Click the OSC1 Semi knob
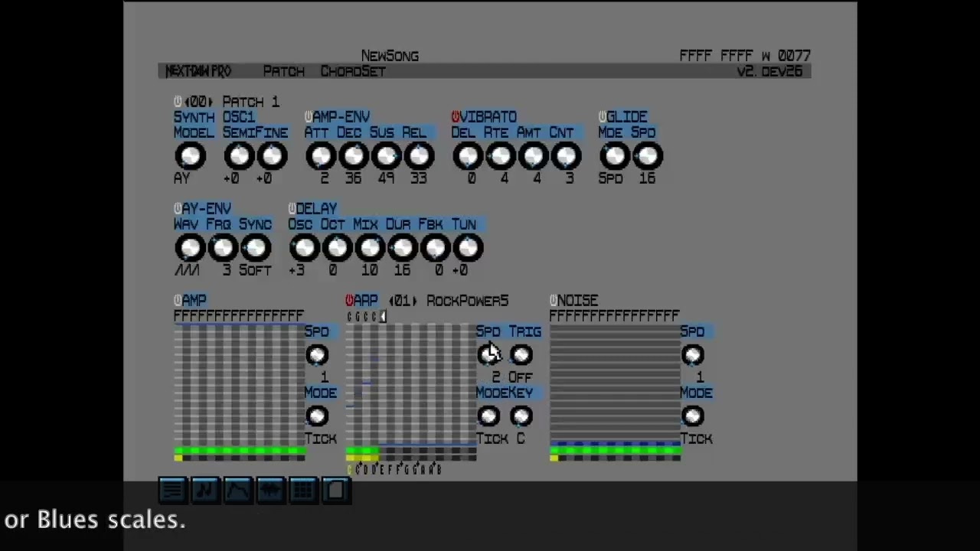The image size is (980, 551). [x=239, y=156]
